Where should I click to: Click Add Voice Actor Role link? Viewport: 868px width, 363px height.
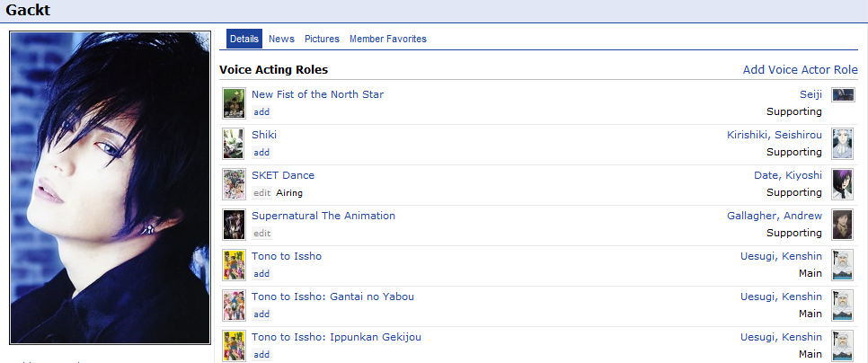(x=801, y=70)
